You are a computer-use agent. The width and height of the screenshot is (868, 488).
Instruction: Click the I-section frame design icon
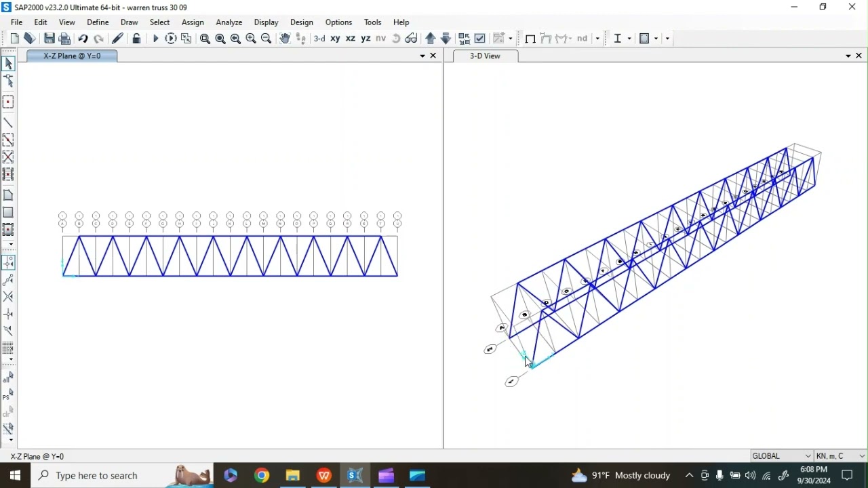(618, 39)
